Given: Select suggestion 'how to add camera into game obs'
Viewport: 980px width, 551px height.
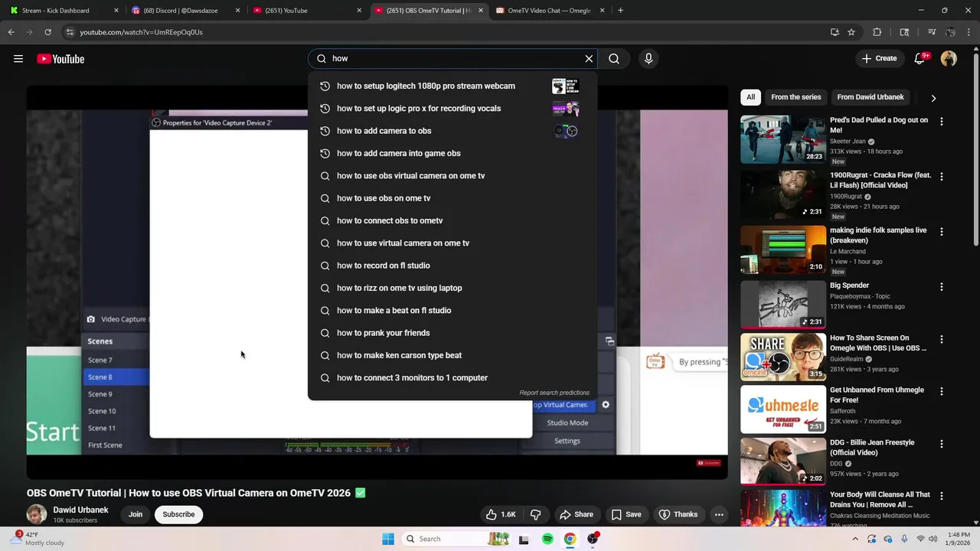Looking at the screenshot, I should coord(452,153).
